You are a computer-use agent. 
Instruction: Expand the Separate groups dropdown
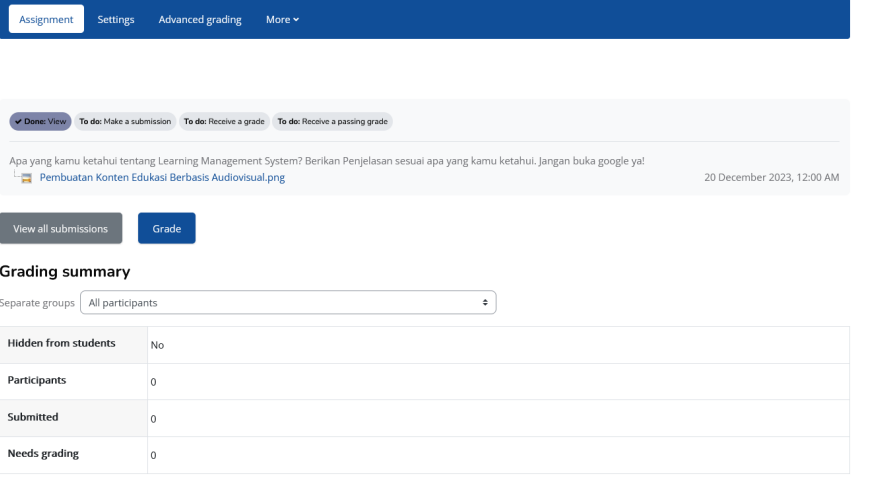coord(288,302)
